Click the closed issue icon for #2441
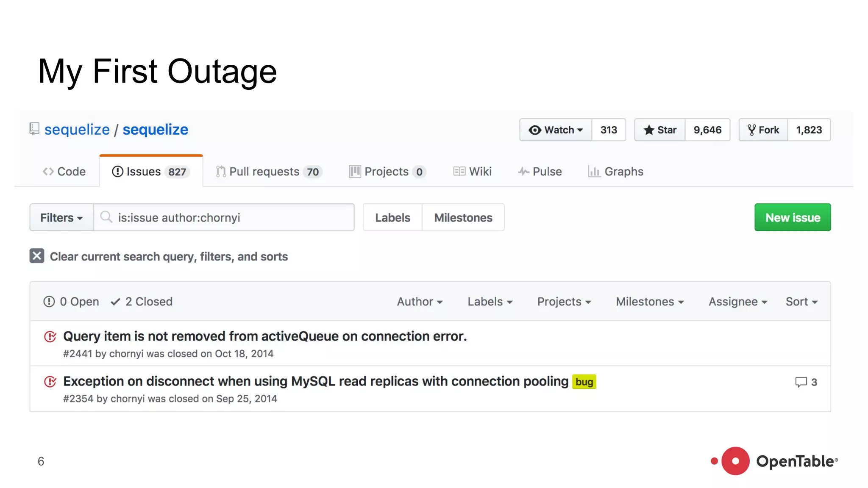The height and width of the screenshot is (488, 868). (x=50, y=337)
